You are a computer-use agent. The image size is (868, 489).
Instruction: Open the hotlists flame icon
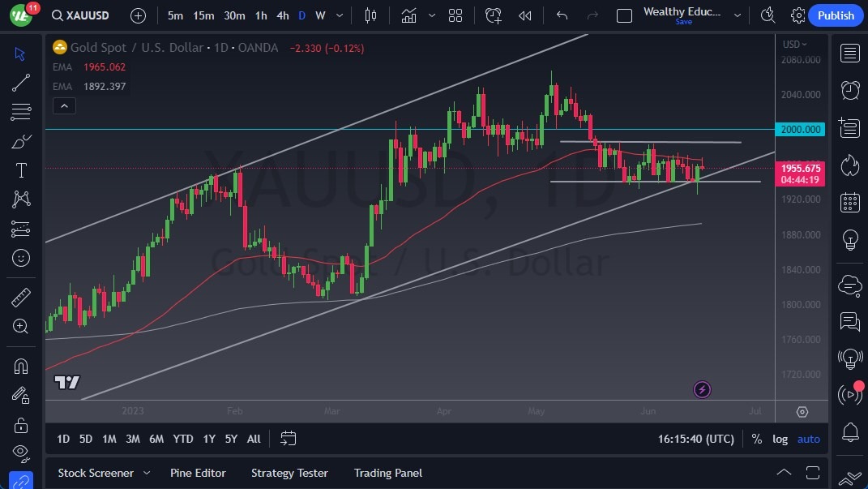click(x=849, y=165)
